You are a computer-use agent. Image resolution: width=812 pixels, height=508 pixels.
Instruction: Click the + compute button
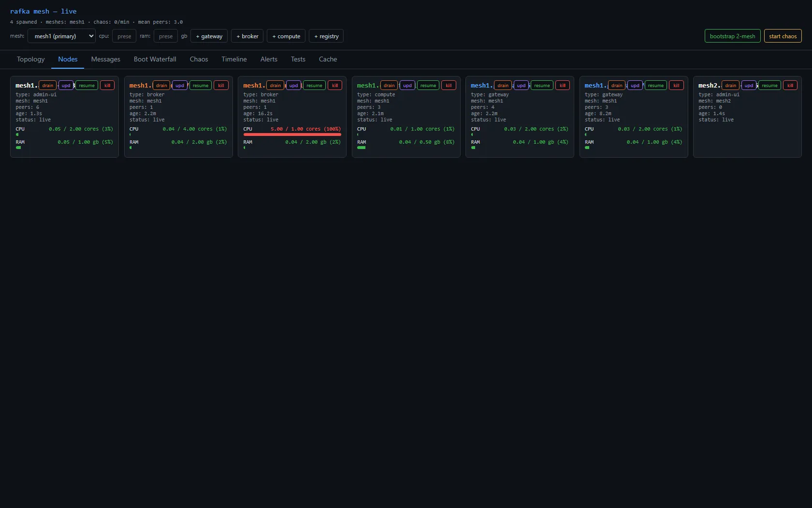pos(286,36)
